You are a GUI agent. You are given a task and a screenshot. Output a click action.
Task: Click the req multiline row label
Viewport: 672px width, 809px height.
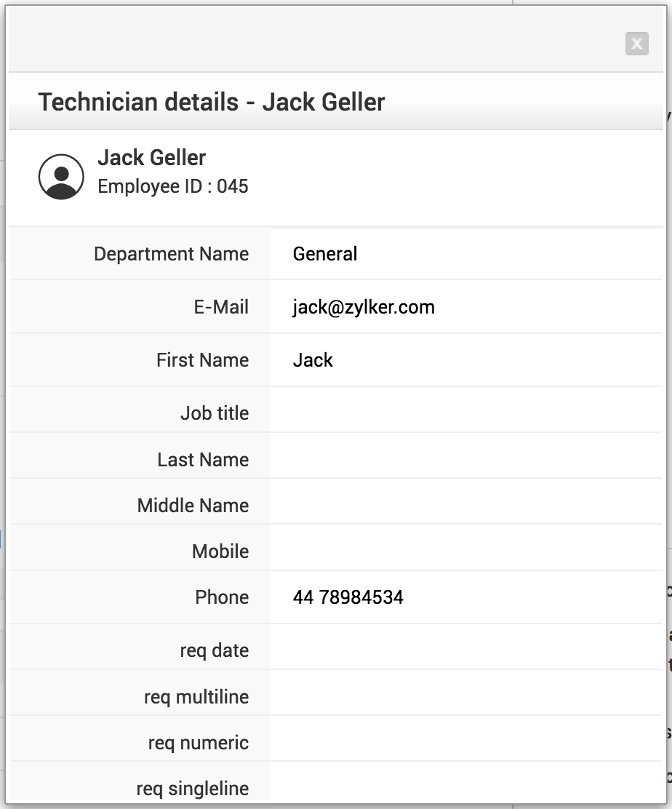(x=196, y=697)
